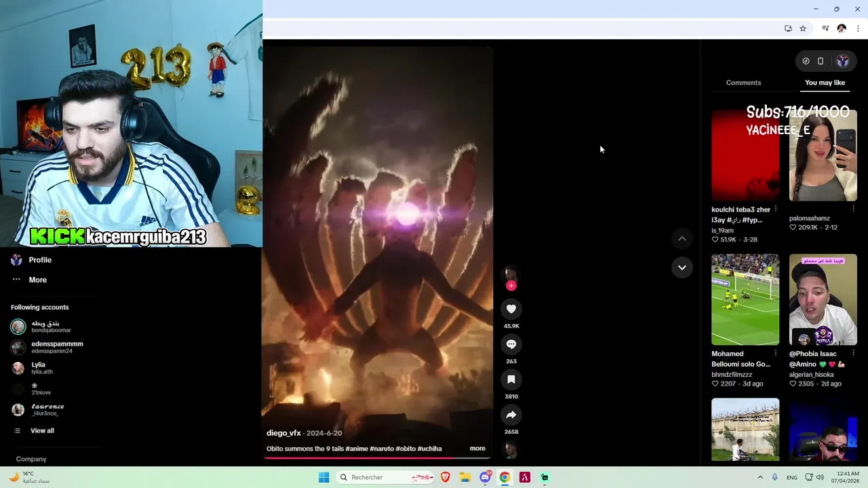Click the #obito hashtag
The image size is (868, 488).
[x=406, y=449]
